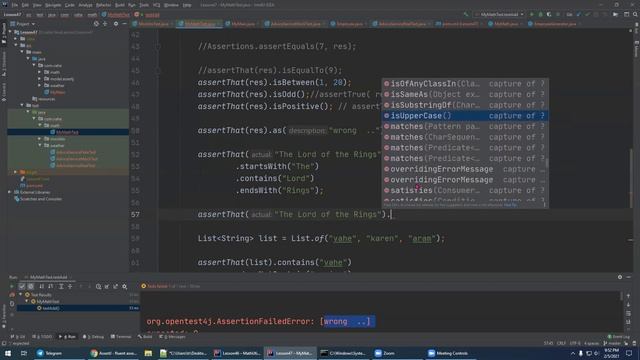This screenshot has width=640, height=360.
Task: Toggle sort tests alphabetically
Action: (41, 287)
